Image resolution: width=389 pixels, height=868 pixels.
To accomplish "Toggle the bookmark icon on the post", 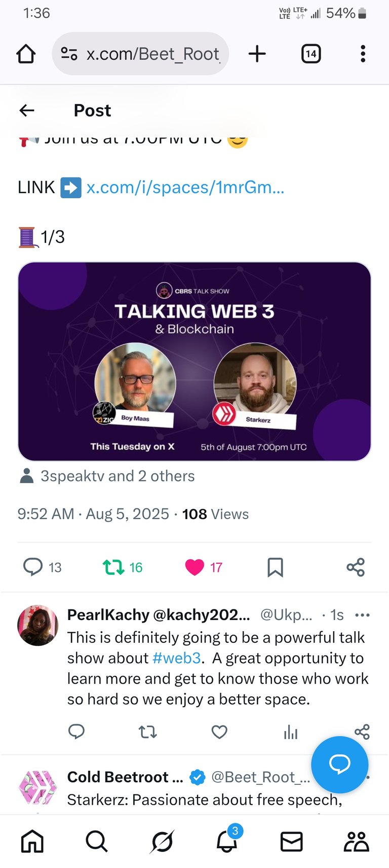I will point(275,567).
